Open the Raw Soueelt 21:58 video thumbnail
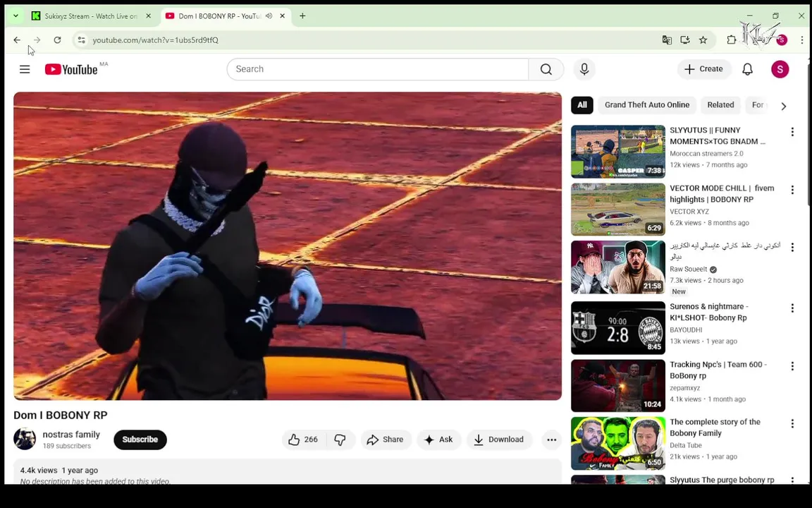Image resolution: width=812 pixels, height=508 pixels. pyautogui.click(x=617, y=267)
